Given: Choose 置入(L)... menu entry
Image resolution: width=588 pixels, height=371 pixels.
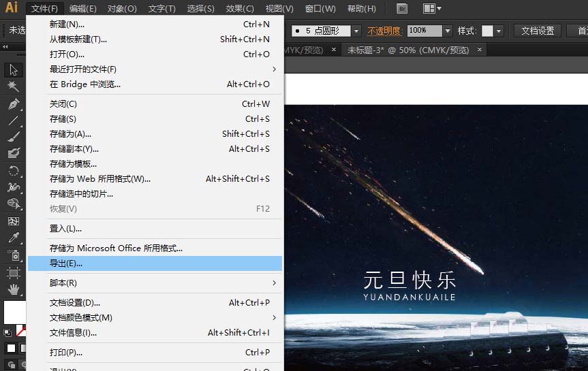Looking at the screenshot, I should (155, 229).
